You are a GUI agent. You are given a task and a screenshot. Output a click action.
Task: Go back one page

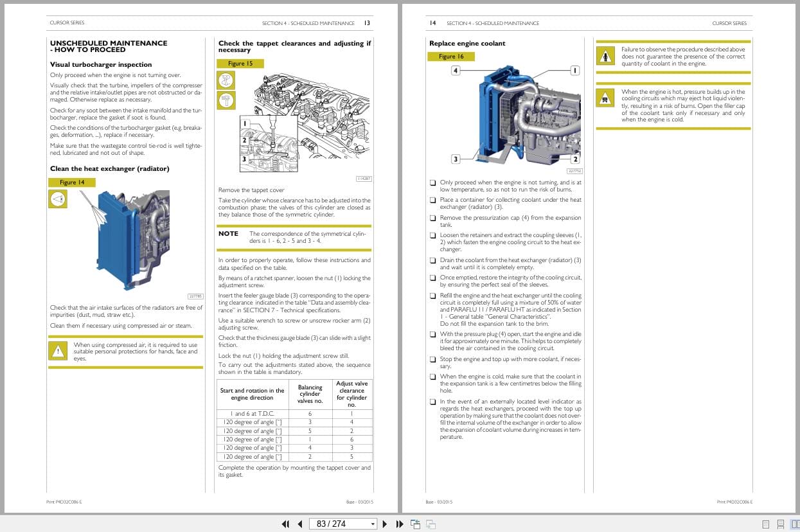pos(300,524)
